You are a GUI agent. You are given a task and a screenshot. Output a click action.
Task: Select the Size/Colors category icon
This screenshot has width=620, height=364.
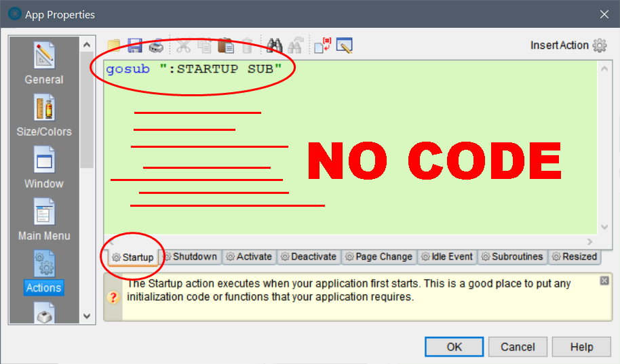44,108
